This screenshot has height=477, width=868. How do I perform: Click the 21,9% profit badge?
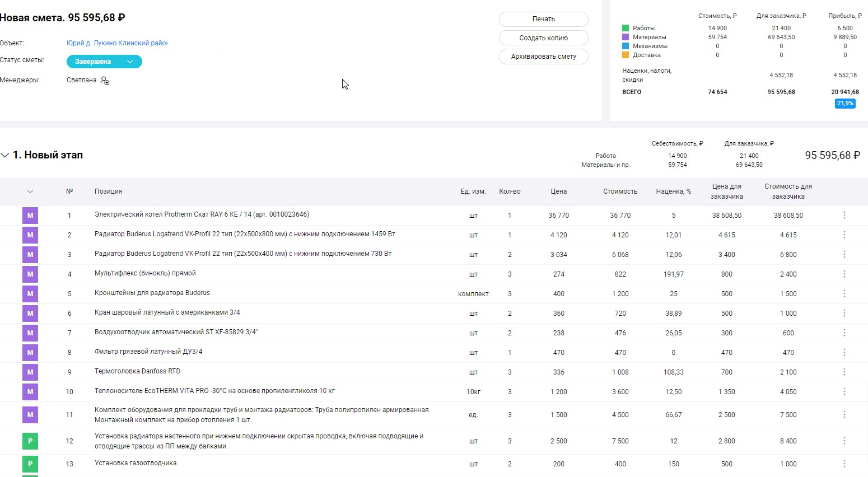tap(844, 104)
